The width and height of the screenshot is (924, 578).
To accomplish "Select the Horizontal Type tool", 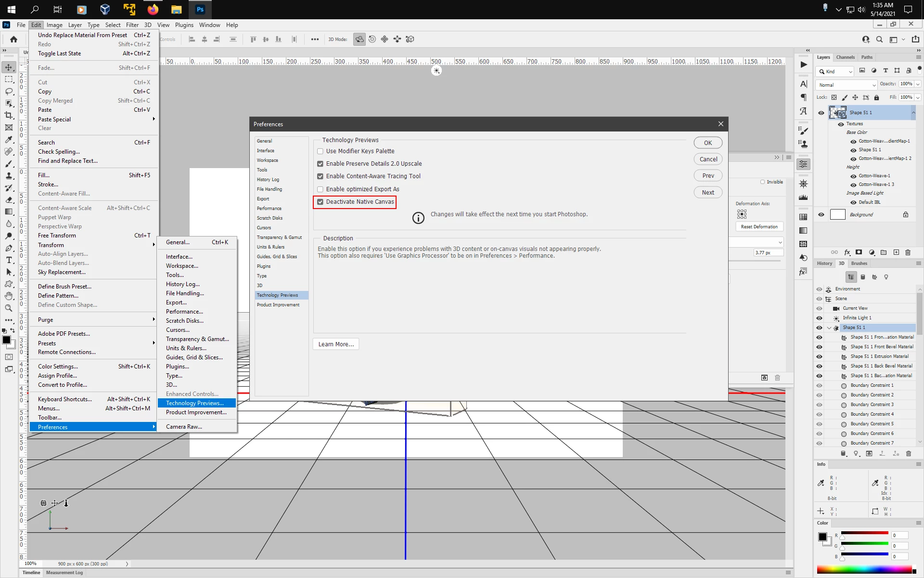I will tap(9, 260).
